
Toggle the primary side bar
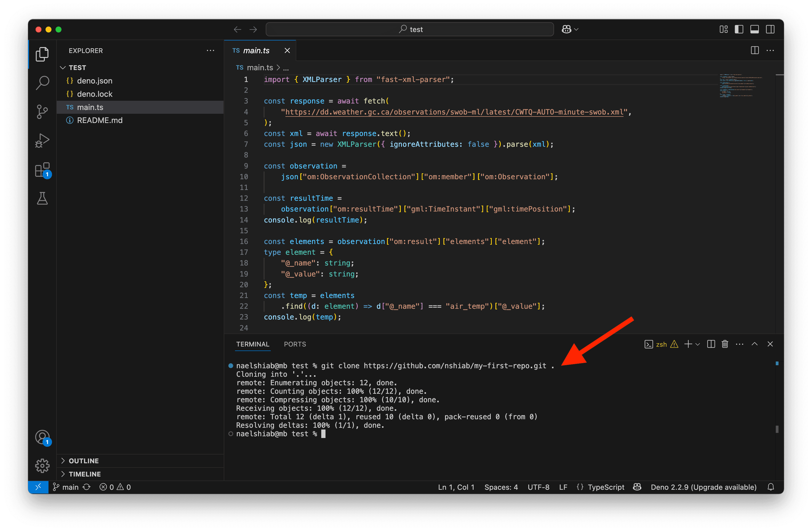[x=739, y=29]
